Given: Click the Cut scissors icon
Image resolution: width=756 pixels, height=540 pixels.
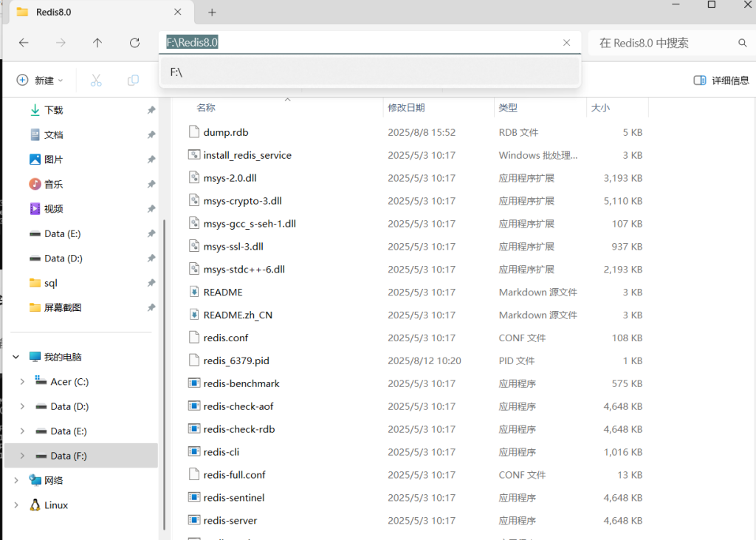Looking at the screenshot, I should pos(96,81).
